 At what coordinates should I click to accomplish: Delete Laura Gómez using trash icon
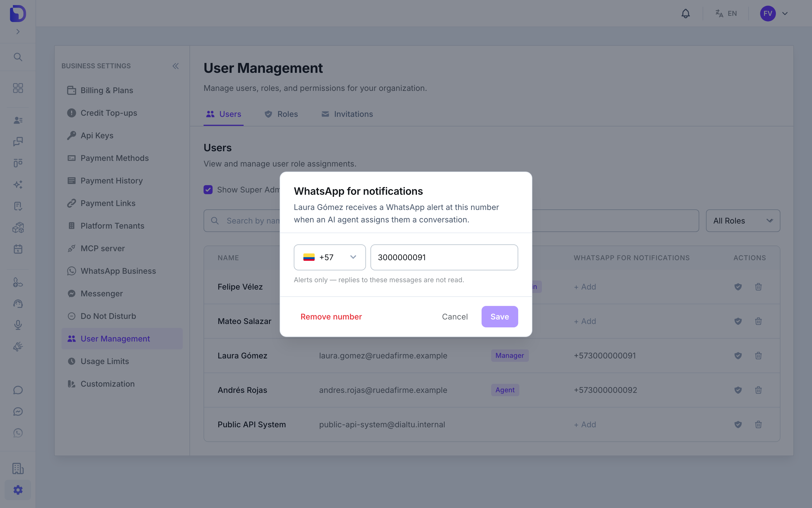click(758, 356)
